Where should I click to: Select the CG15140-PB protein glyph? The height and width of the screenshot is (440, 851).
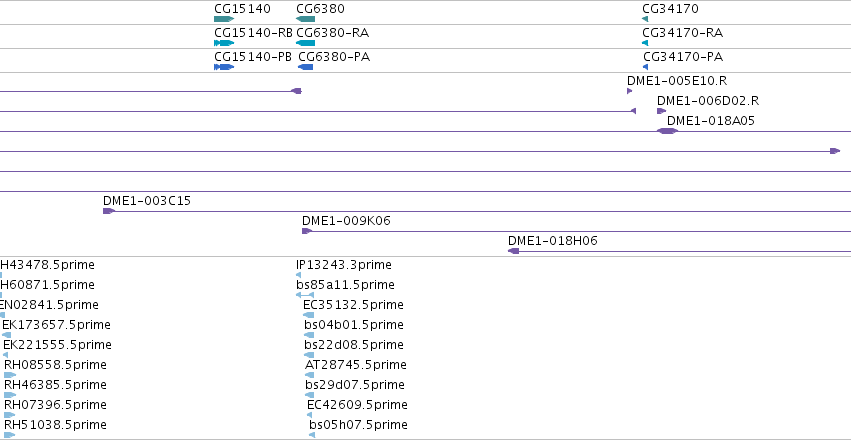[x=224, y=67]
